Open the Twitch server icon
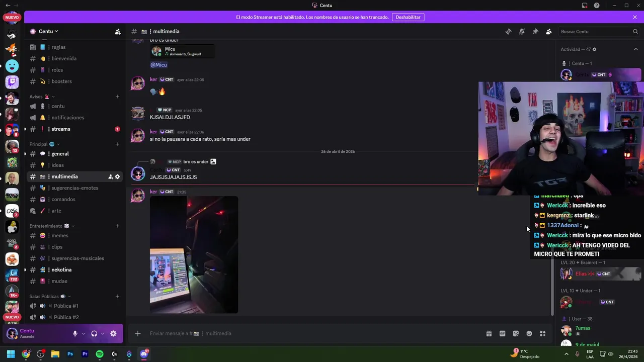644x362 pixels. [12, 82]
